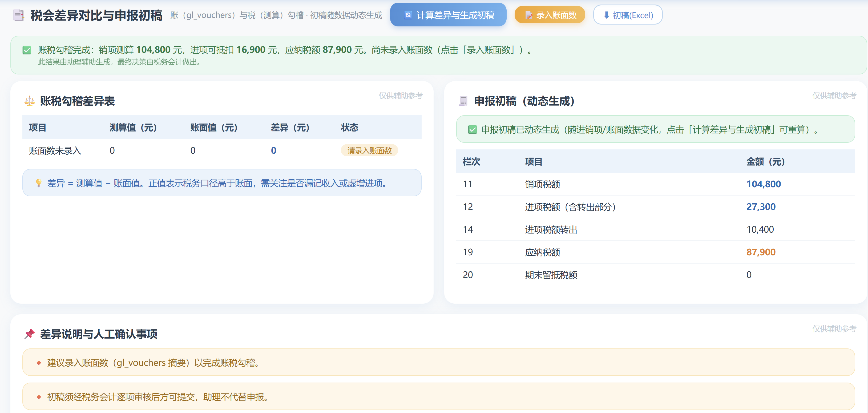Click the 差异说明与人工确认事项 heading
The image size is (868, 413).
[99, 334]
